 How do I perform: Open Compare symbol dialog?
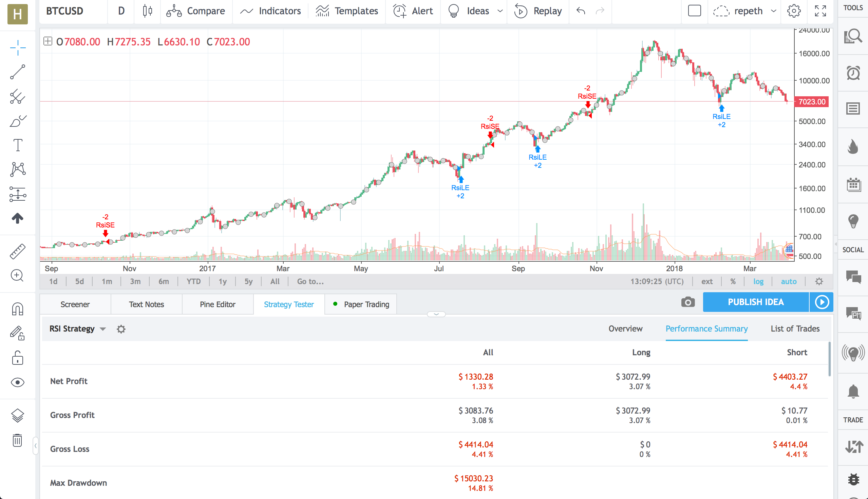(195, 11)
